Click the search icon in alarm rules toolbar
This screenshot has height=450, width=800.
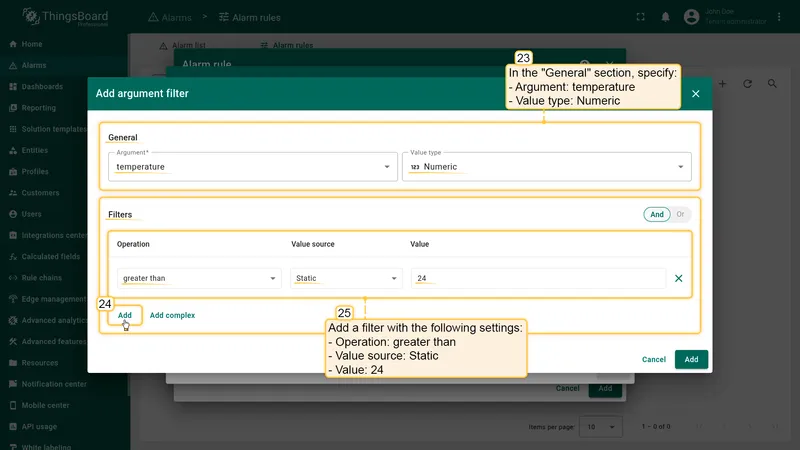point(772,84)
